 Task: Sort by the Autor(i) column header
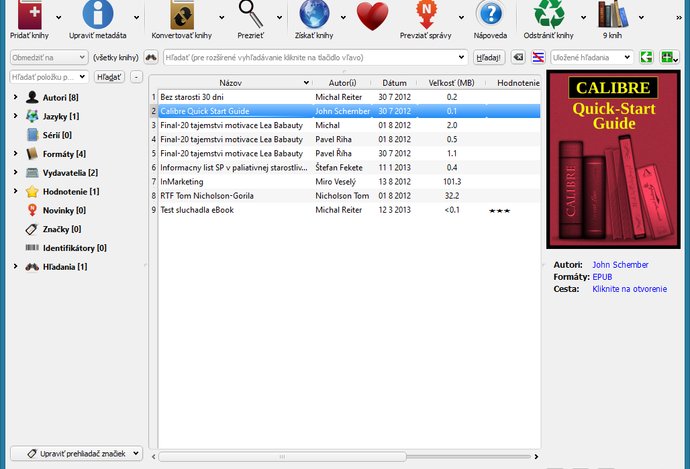pos(342,83)
